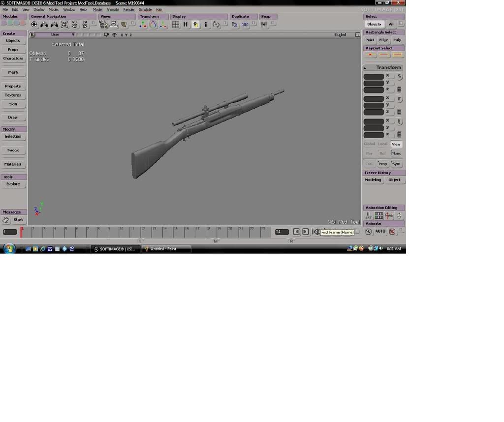504x422 pixels.
Task: Toggle the translate 't' tool button
Action: [x=399, y=121]
